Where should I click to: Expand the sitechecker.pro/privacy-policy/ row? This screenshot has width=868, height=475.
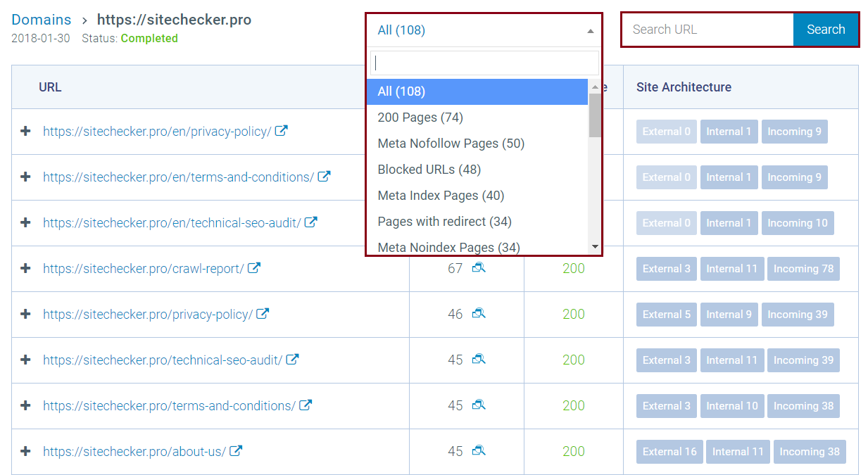click(x=26, y=314)
